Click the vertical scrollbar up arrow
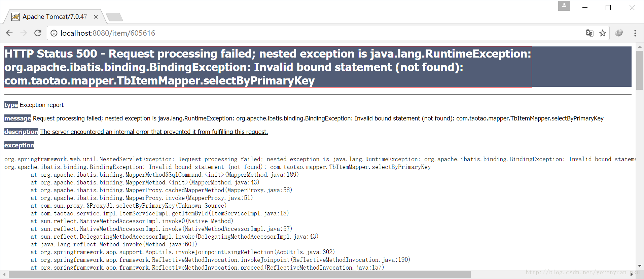Image resolution: width=644 pixels, height=279 pixels. coord(640,47)
